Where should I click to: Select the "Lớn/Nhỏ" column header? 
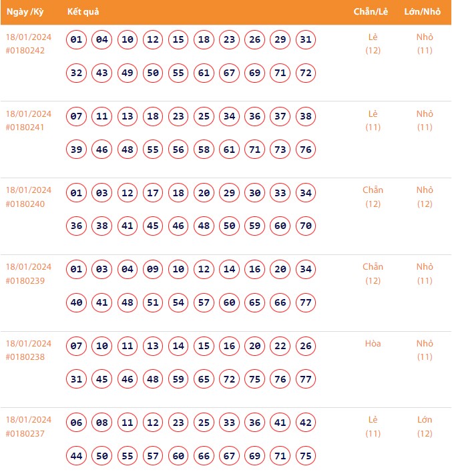click(423, 12)
